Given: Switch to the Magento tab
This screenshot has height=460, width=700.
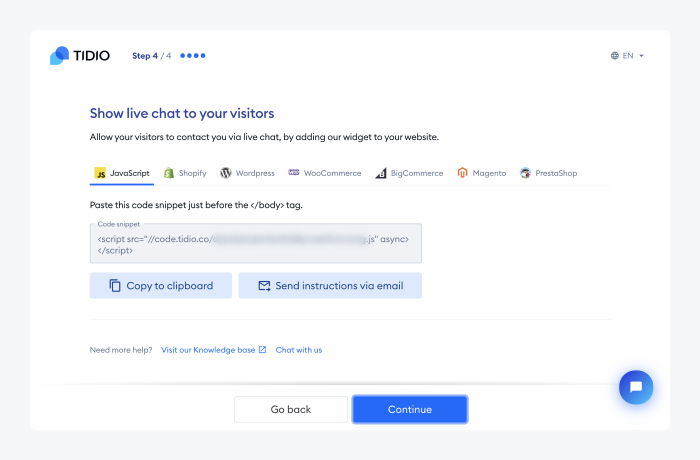Looking at the screenshot, I should pos(482,173).
